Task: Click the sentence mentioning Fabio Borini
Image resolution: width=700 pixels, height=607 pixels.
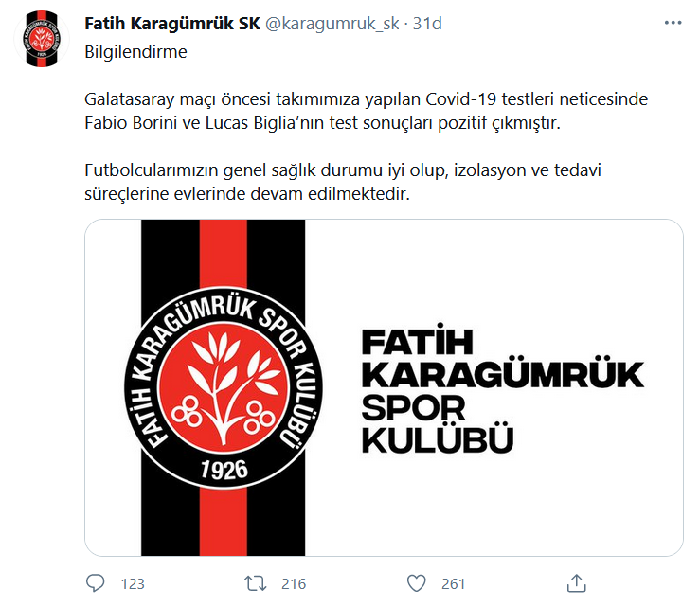Action: click(322, 123)
